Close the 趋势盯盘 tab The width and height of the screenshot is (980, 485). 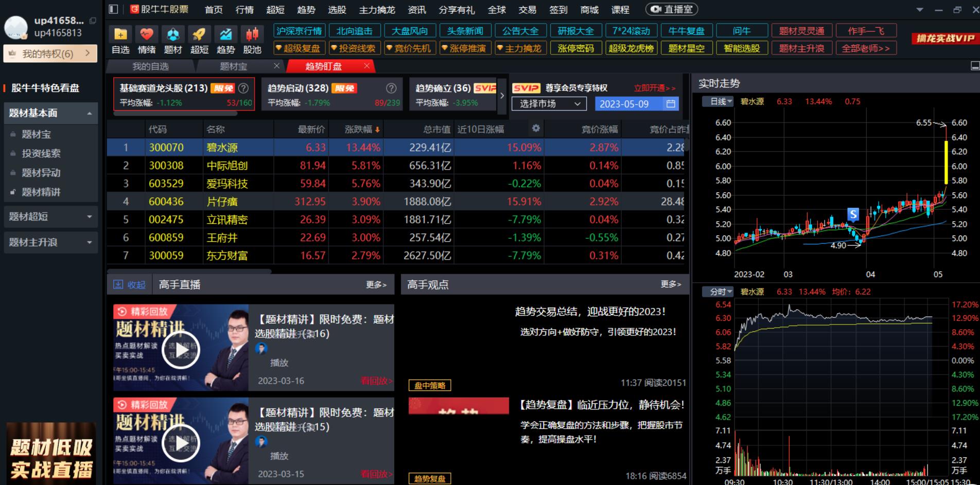tap(366, 66)
